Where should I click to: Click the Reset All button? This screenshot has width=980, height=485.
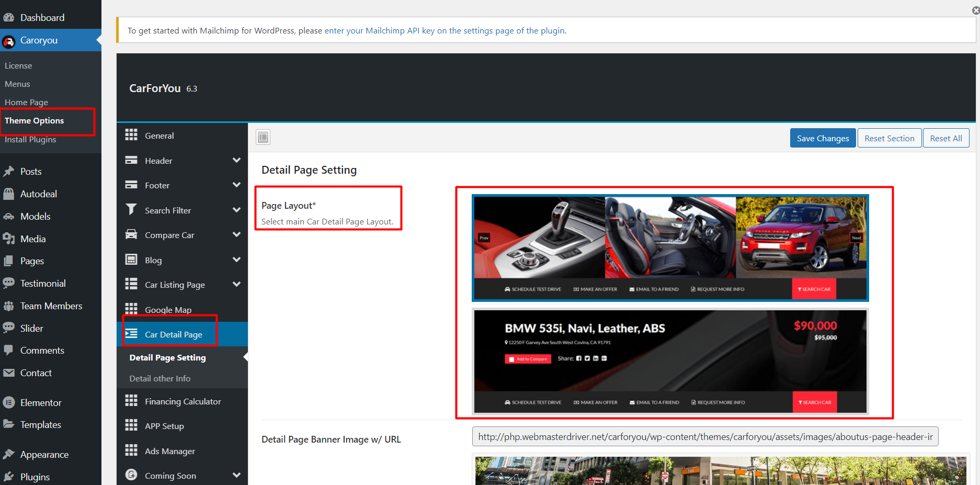click(x=946, y=138)
